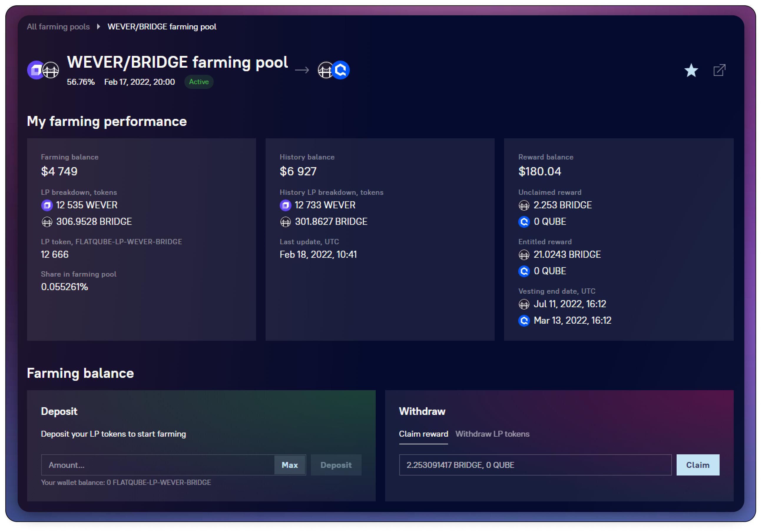Click the WEVER token icon in header
This screenshot has height=532, width=762.
tap(35, 70)
